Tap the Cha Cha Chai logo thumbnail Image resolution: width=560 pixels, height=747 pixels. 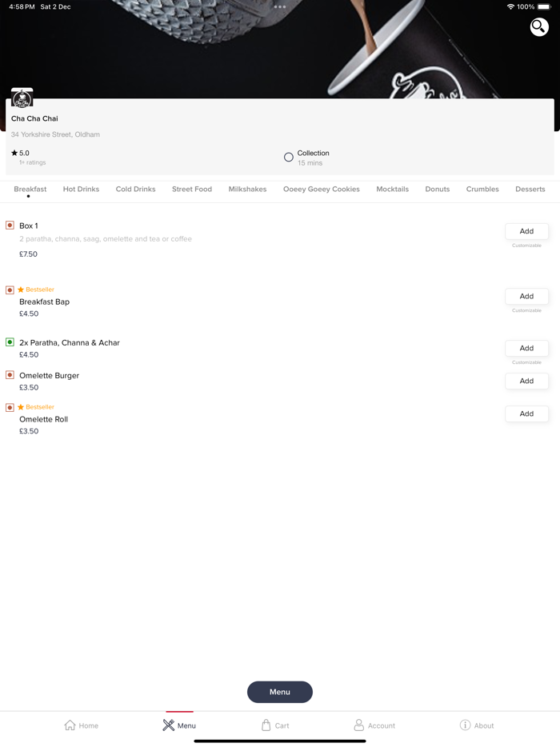click(x=22, y=98)
